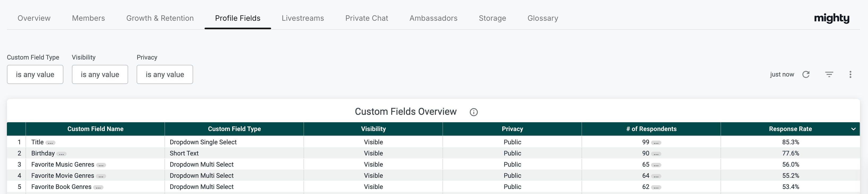Click the 53.4% response rate value

791,187
